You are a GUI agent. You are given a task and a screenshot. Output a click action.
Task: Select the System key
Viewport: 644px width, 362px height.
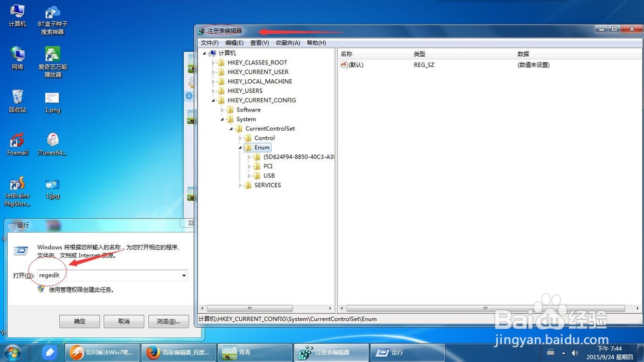(246, 119)
